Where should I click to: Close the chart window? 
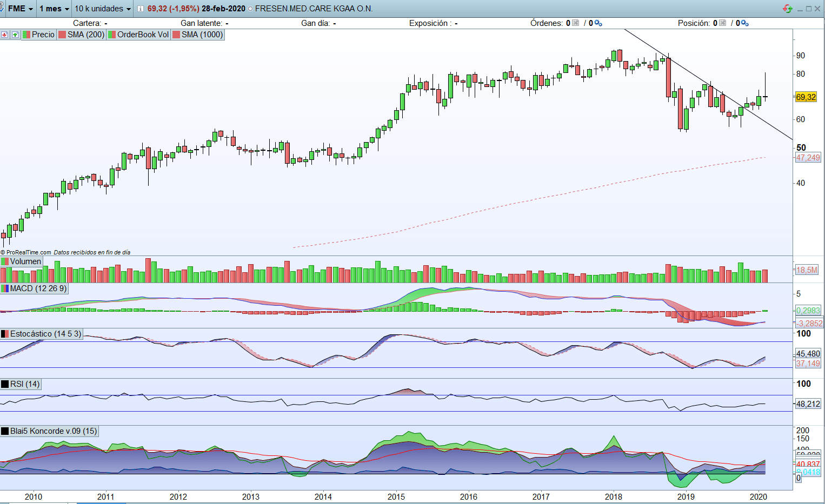tap(817, 9)
